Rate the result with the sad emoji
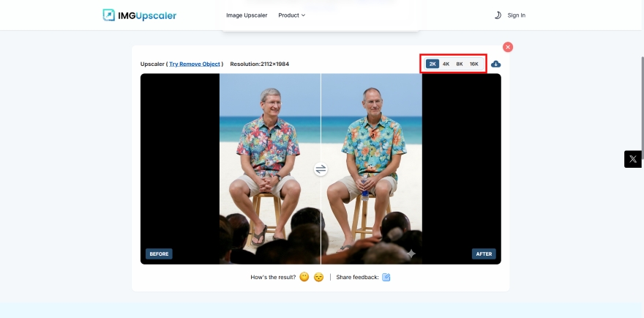Viewport: 644px width, 318px height. [318, 277]
